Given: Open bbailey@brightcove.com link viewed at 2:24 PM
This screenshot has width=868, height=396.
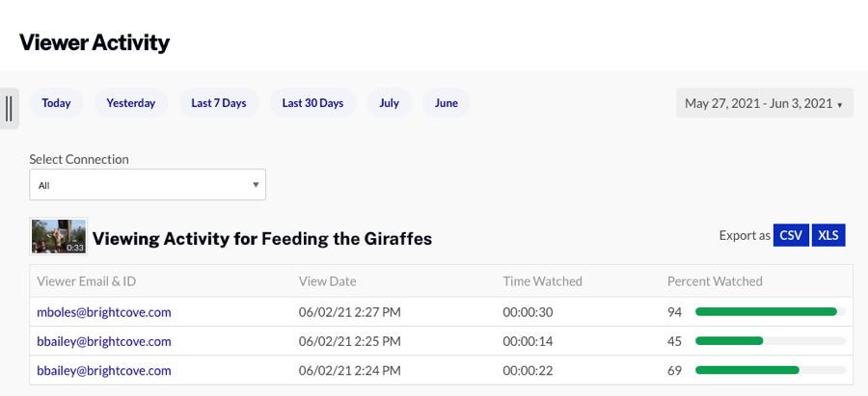Looking at the screenshot, I should point(104,370).
